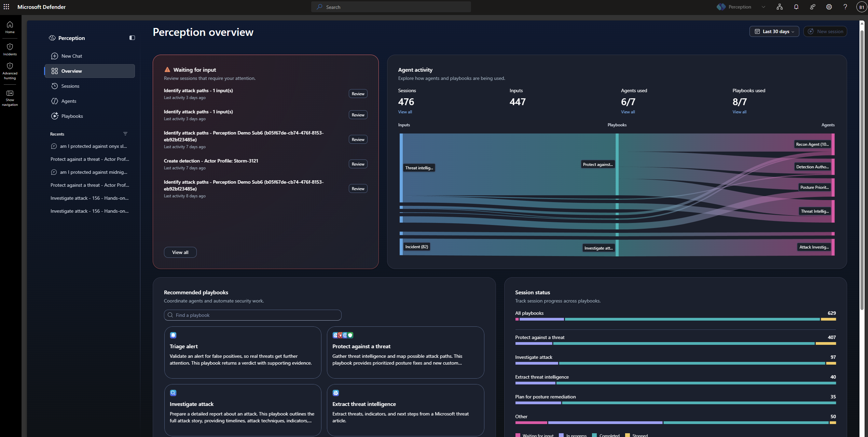This screenshot has height=437, width=868.
Task: Open the app launcher grid icon
Action: 6,7
